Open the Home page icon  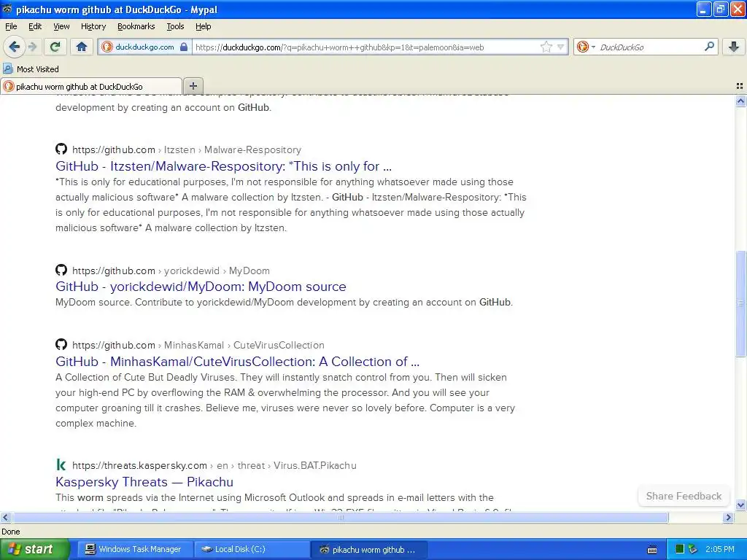click(82, 47)
